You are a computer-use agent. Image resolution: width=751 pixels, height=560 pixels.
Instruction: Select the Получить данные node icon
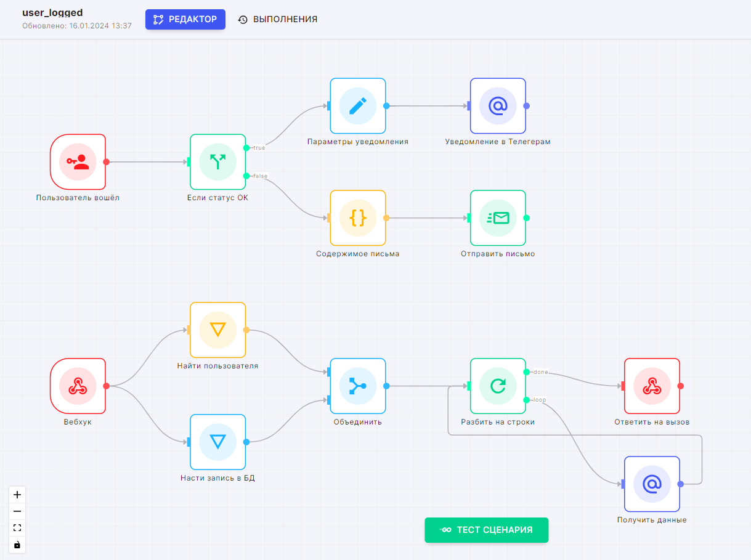tap(652, 484)
